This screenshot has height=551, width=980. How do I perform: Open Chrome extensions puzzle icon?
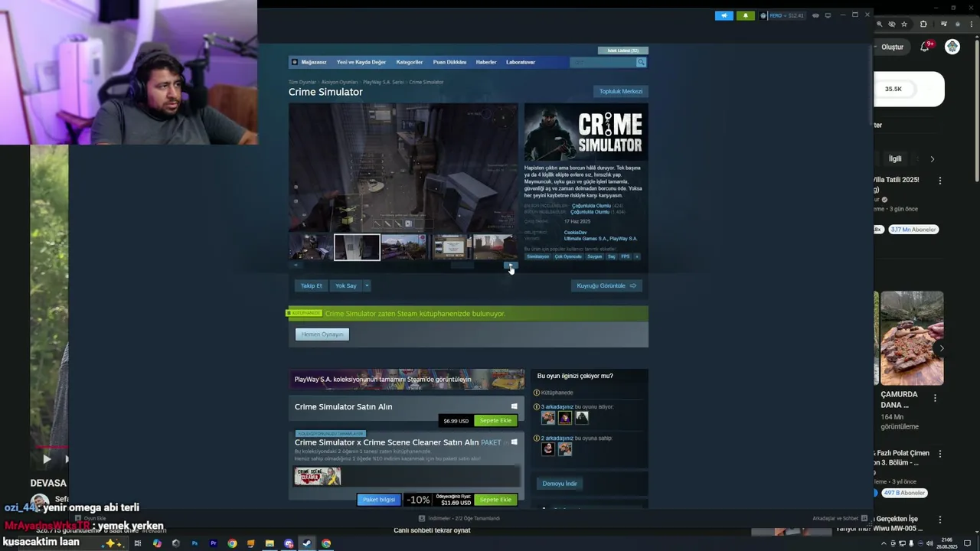tap(923, 24)
